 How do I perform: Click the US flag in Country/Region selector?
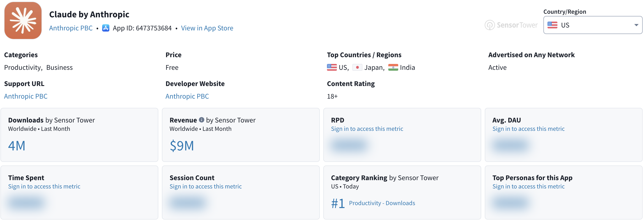pos(552,25)
